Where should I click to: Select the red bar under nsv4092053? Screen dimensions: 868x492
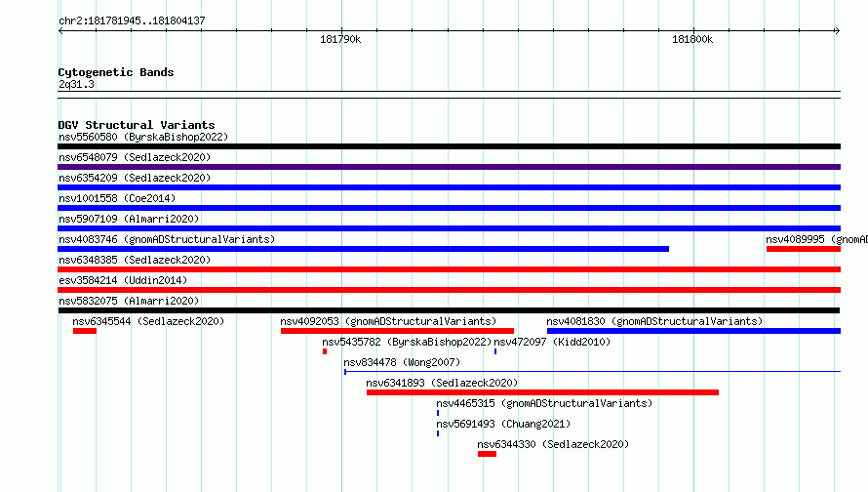[397, 331]
